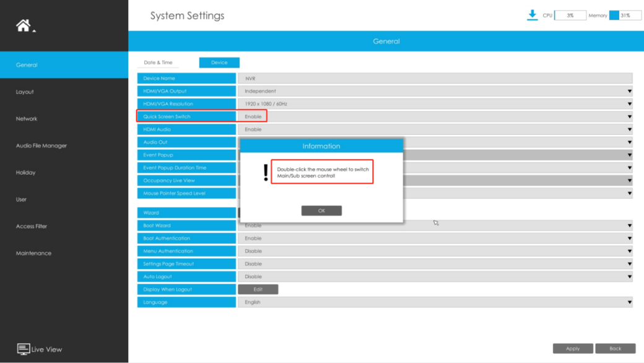Open the Event Popup Duration Time dropdown arrow
This screenshot has height=363, width=644.
pyautogui.click(x=629, y=168)
